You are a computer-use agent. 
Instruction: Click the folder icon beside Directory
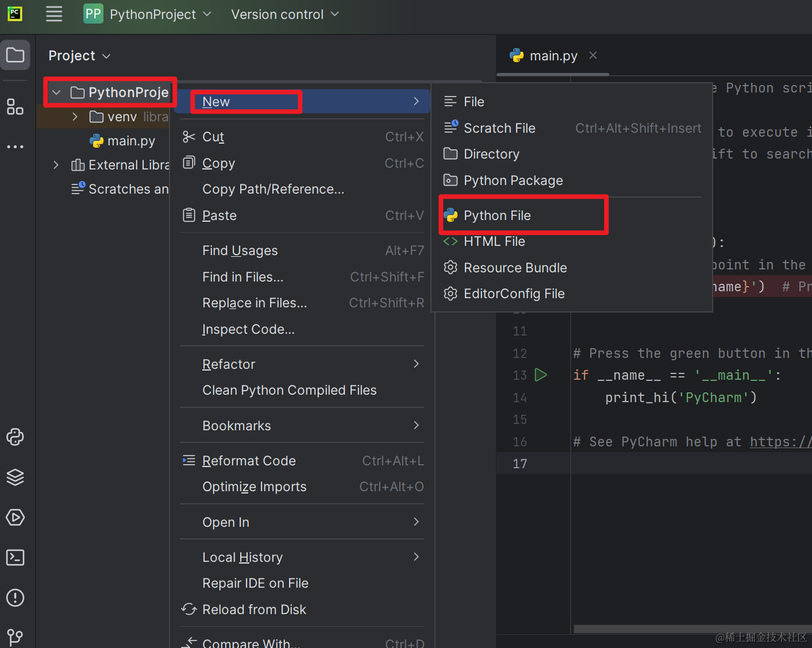click(x=451, y=154)
